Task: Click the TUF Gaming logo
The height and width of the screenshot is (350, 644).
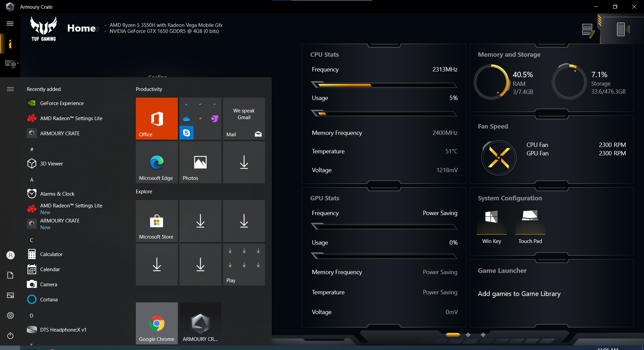Action: pos(44,29)
